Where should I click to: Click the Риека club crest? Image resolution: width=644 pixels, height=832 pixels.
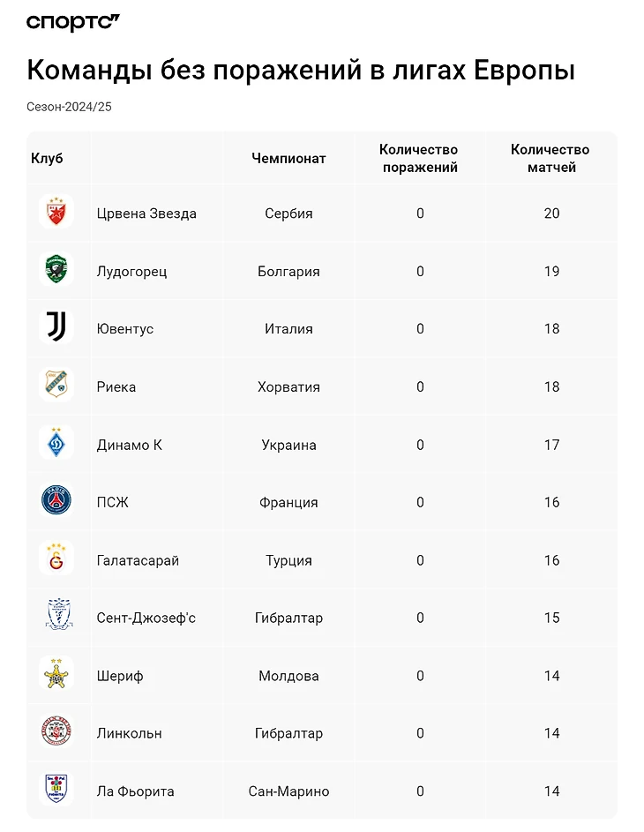[57, 386]
